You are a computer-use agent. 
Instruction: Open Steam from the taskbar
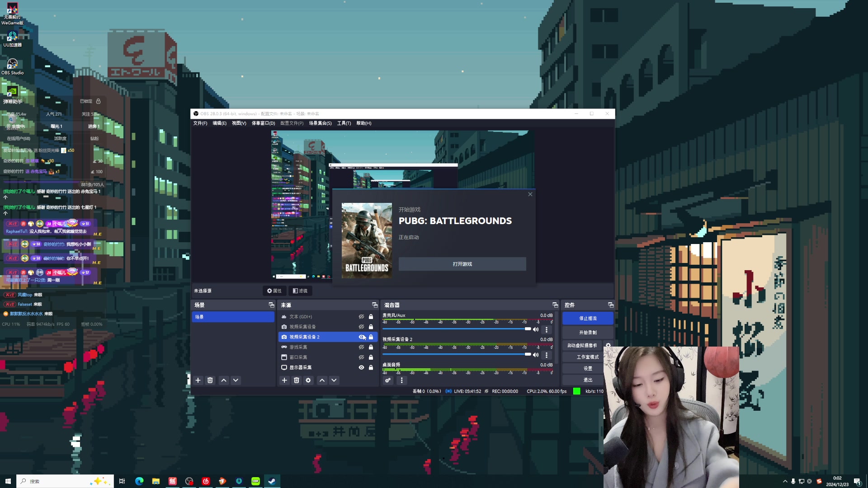pos(272,481)
